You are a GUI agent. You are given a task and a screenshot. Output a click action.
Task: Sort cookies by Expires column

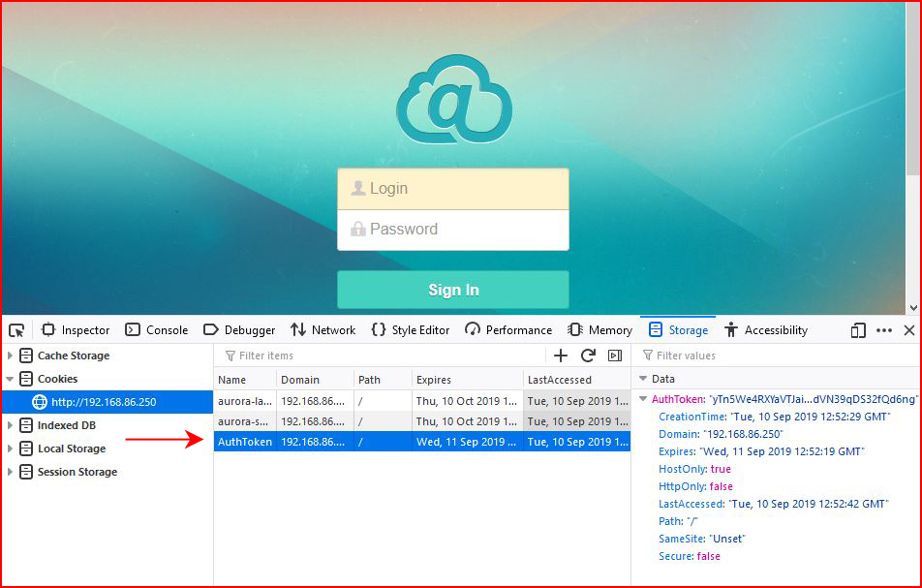pyautogui.click(x=467, y=380)
